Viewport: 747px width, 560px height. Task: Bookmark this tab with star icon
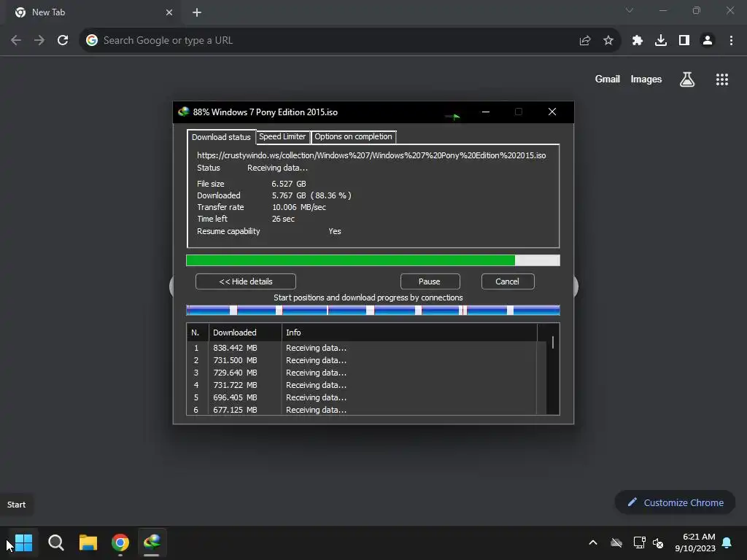click(x=608, y=41)
